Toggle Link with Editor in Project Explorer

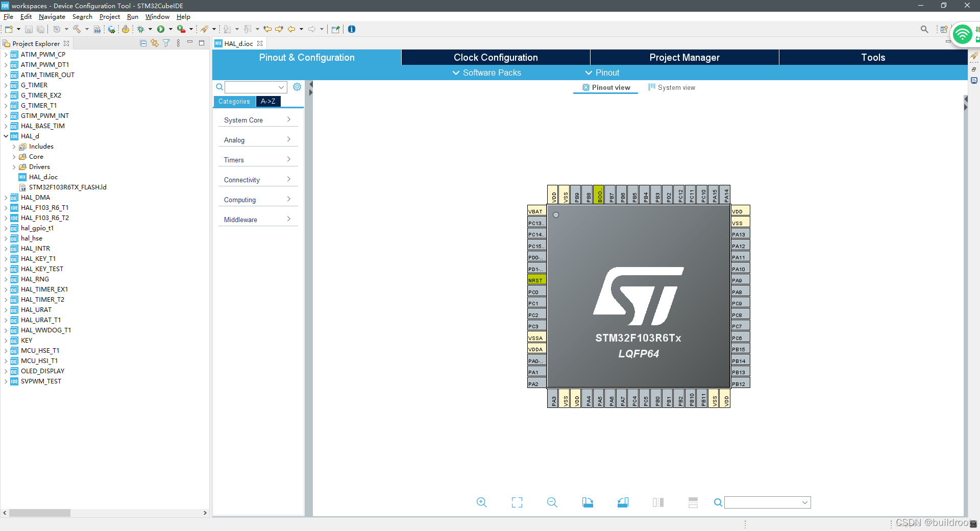(155, 43)
